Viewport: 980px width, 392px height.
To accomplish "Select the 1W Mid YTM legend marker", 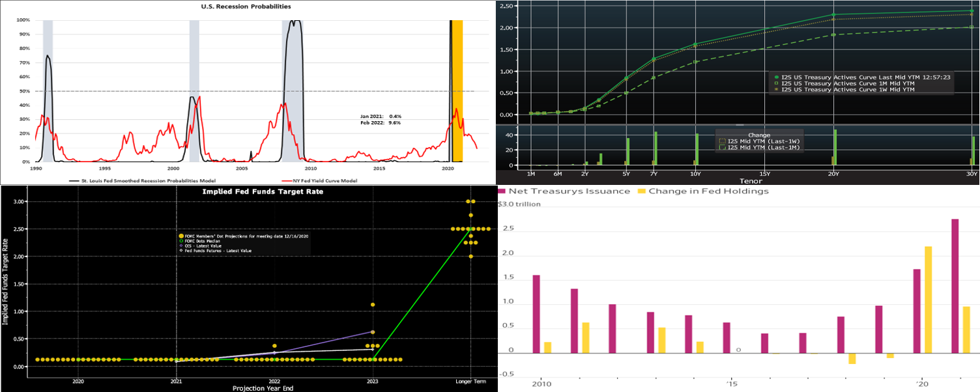I will point(775,89).
